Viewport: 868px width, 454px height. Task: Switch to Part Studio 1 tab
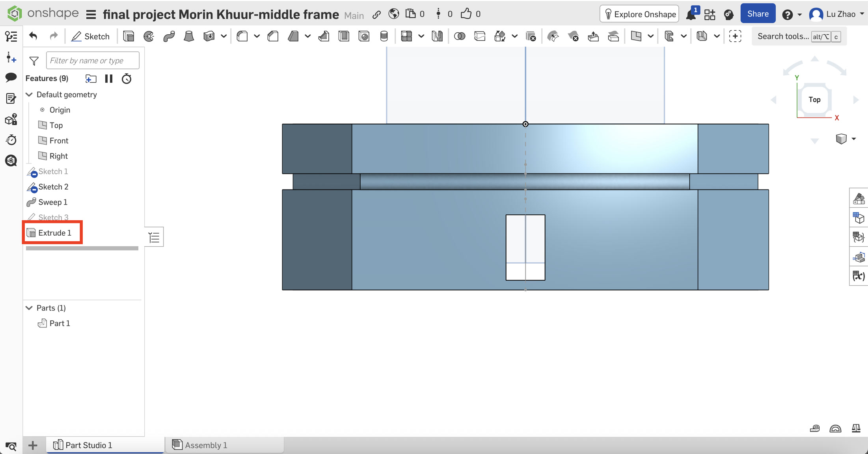pos(105,445)
